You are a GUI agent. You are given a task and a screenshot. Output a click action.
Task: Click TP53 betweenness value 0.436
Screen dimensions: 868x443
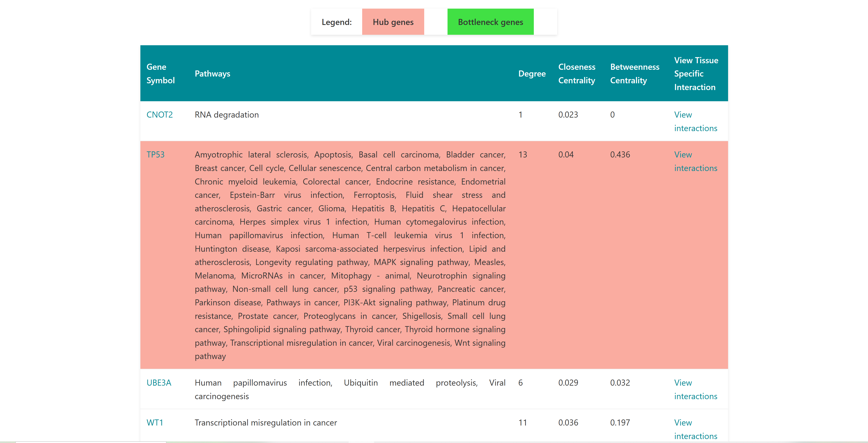point(620,154)
